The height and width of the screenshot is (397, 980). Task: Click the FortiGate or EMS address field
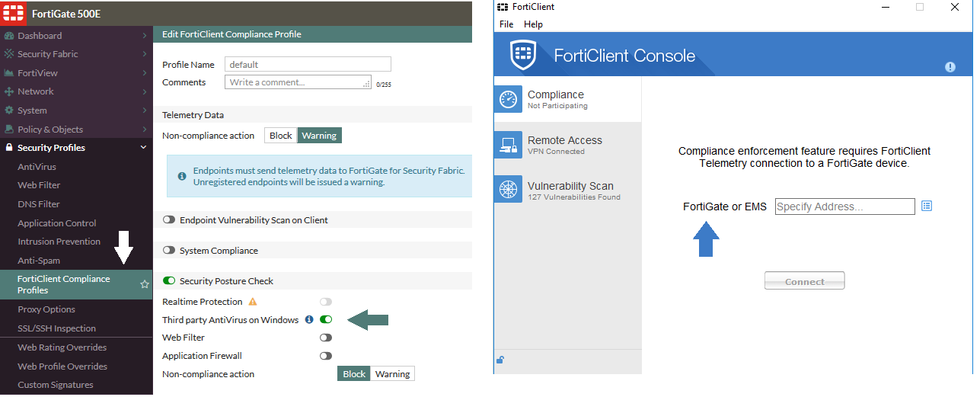[x=844, y=207]
